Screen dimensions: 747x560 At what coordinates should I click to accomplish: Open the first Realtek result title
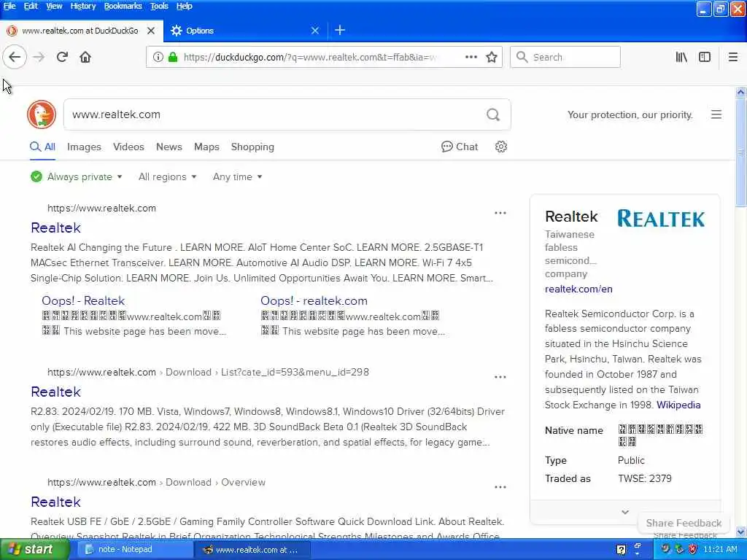click(55, 227)
